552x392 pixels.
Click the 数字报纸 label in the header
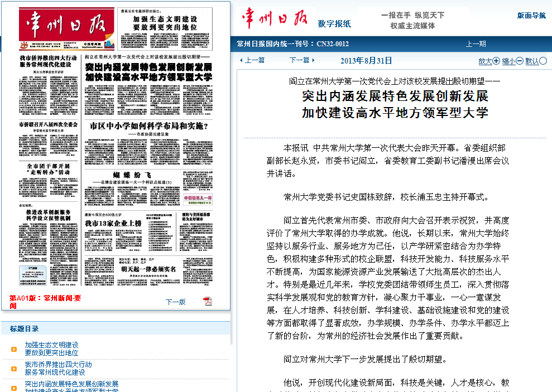tap(334, 24)
